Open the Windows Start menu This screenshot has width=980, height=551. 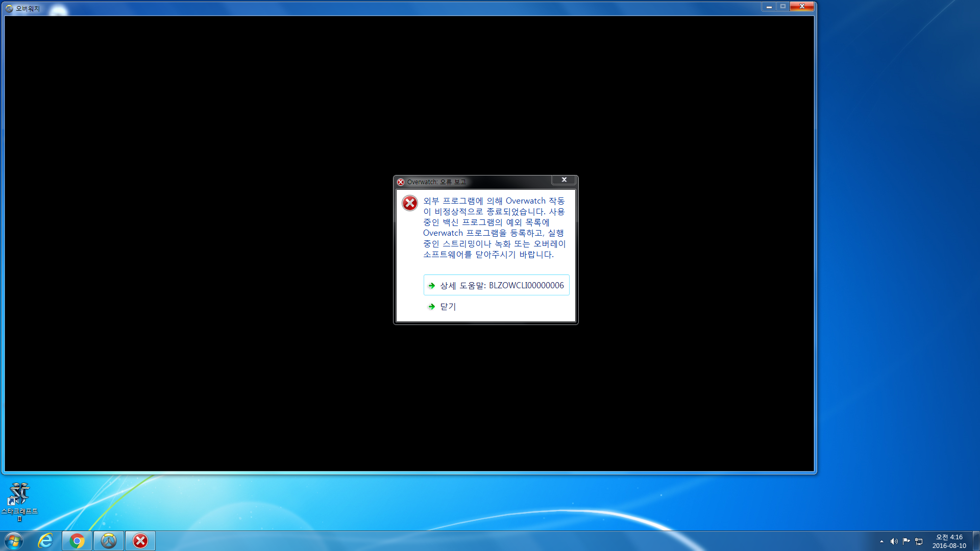(13, 541)
